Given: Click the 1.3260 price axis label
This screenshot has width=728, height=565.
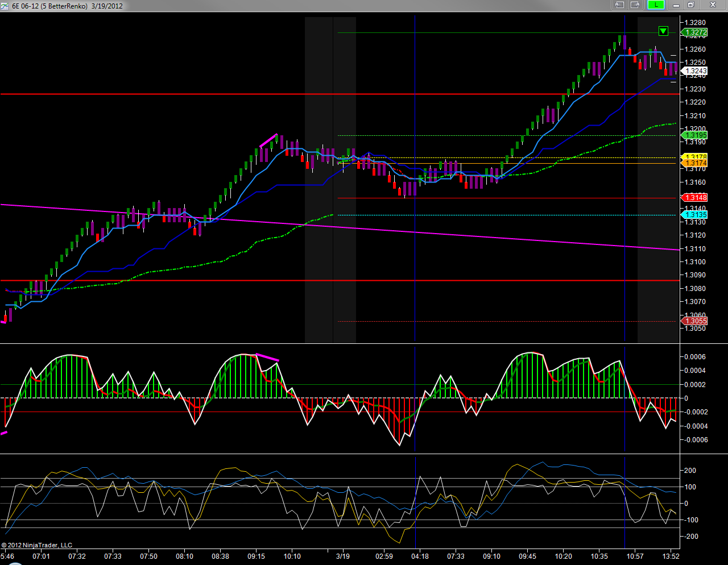Looking at the screenshot, I should coord(696,49).
